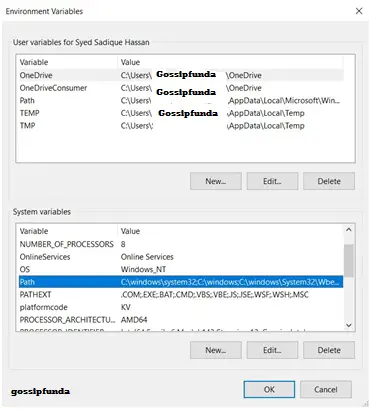Close the Environment Variables dialog
Image resolution: width=371 pixels, height=409 pixels.
pos(359,11)
